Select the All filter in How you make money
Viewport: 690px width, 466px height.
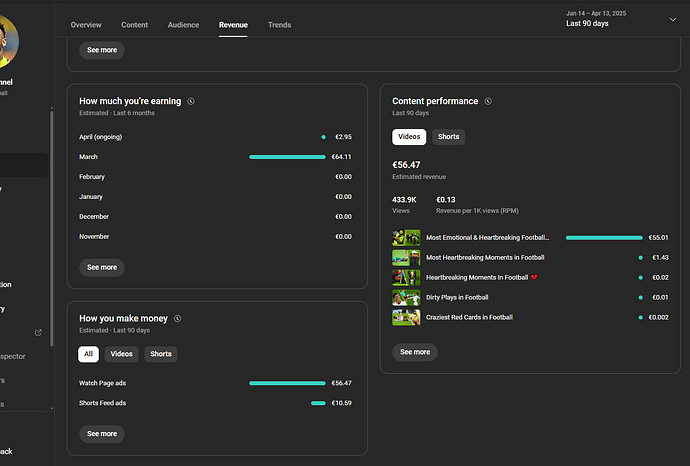tap(88, 354)
